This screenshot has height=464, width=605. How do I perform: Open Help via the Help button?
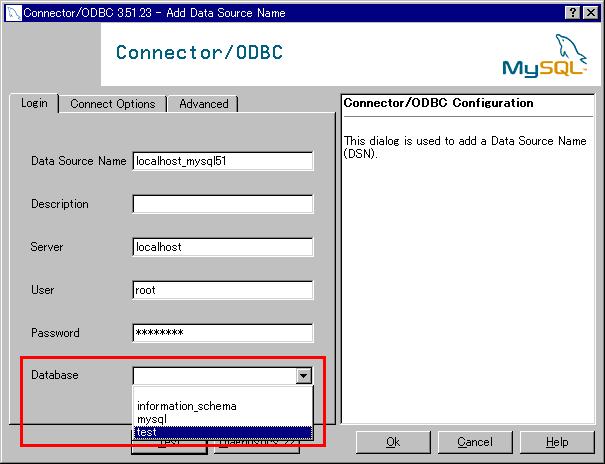(557, 442)
